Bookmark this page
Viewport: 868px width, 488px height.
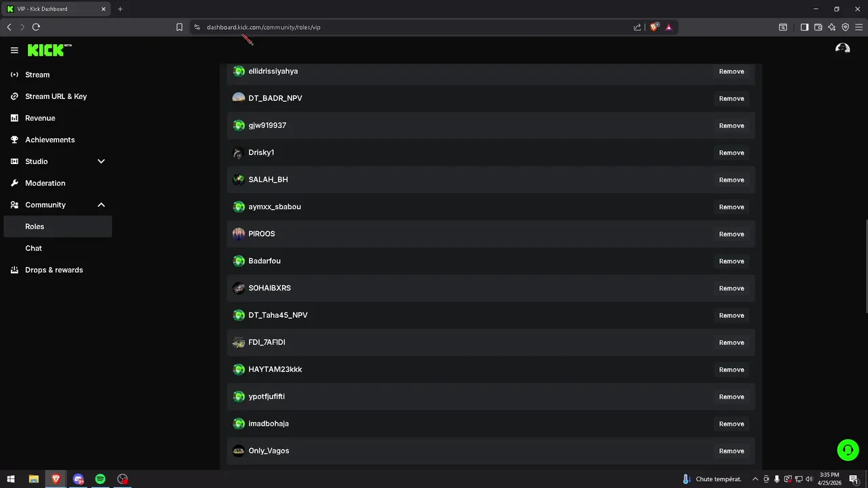tap(179, 27)
